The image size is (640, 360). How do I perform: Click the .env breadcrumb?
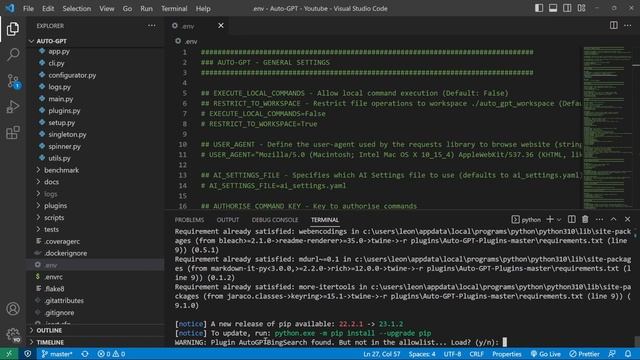(187, 41)
